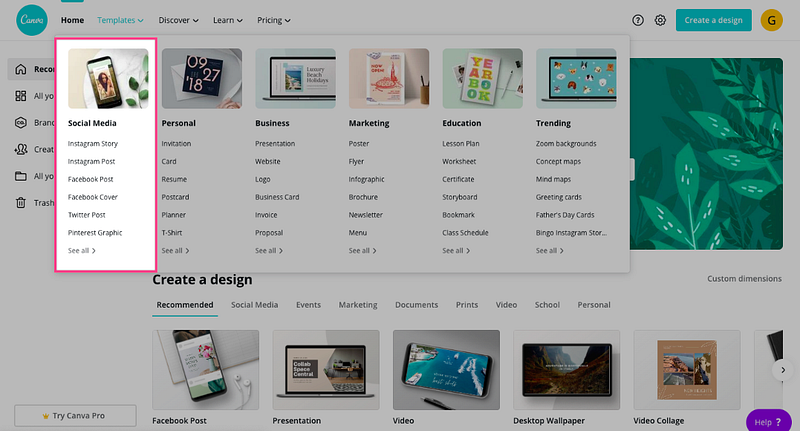Screen dimensions: 800x431
Task: Select Twitter Post template
Action: 87,215
